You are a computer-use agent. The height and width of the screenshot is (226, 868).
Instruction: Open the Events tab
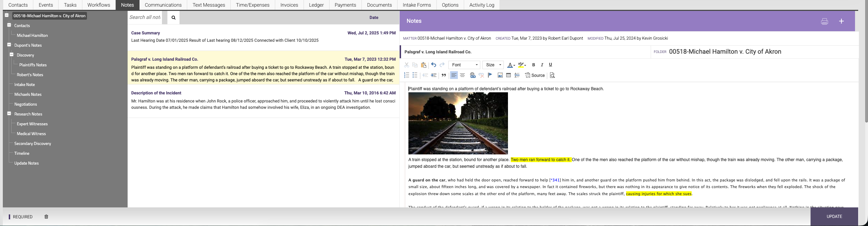[x=46, y=5]
